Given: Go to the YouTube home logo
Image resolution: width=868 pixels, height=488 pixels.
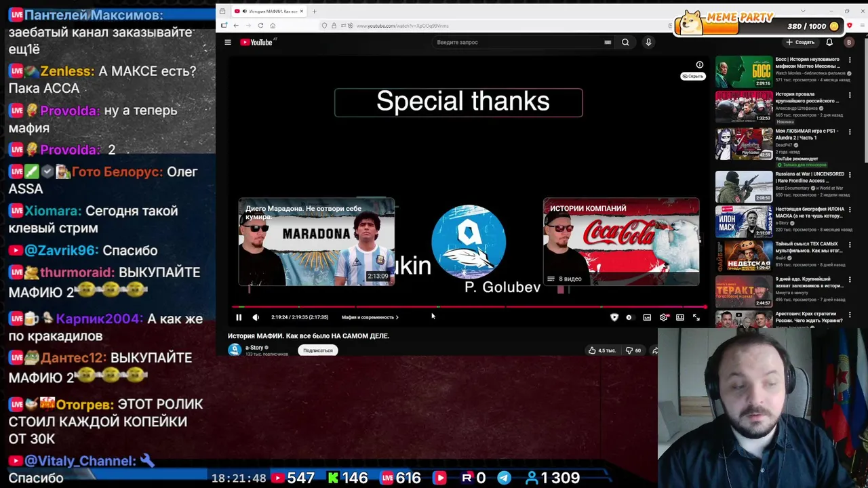Looking at the screenshot, I should [256, 42].
